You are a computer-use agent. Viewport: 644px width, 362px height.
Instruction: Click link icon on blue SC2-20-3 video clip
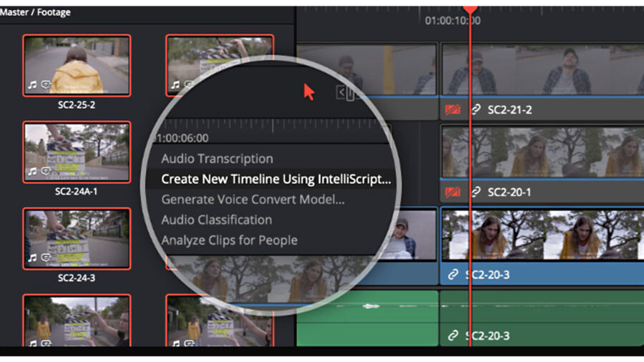[453, 274]
